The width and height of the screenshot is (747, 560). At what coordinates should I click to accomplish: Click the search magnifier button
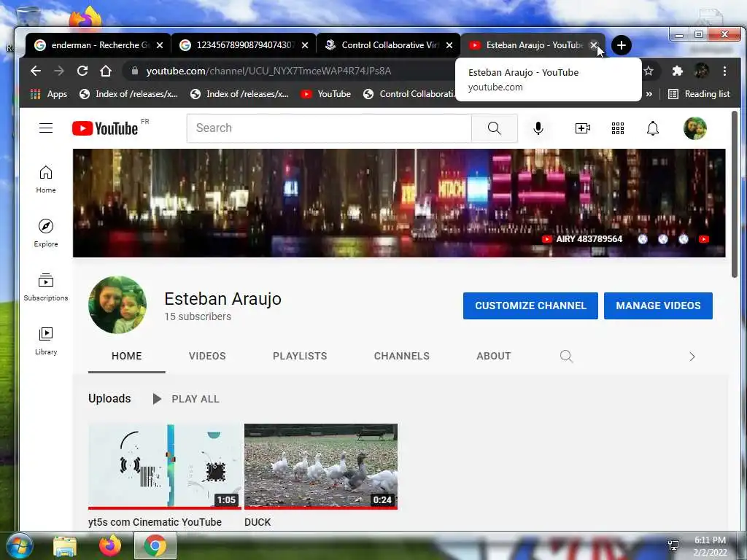[x=494, y=128]
